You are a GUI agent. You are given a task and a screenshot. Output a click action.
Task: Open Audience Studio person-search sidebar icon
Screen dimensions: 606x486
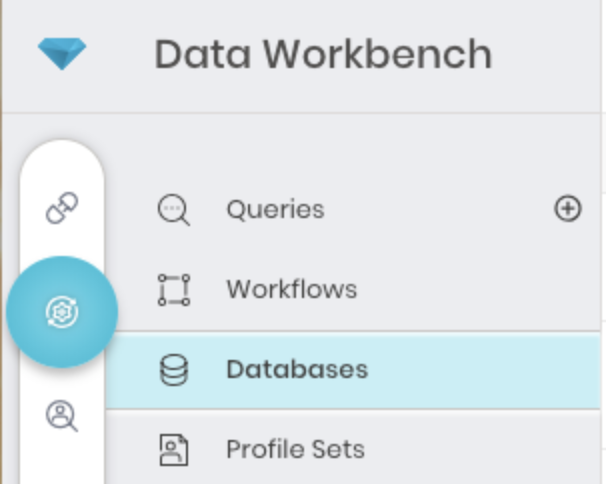(x=62, y=415)
